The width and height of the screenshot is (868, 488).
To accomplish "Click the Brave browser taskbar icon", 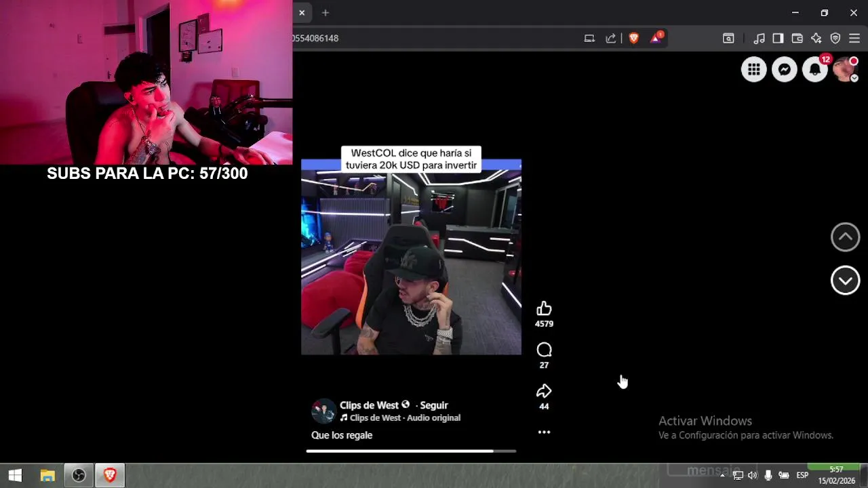I will click(x=110, y=476).
